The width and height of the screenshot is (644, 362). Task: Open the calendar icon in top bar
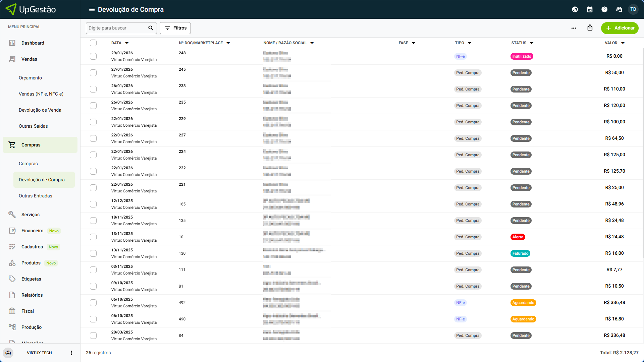pyautogui.click(x=590, y=9)
